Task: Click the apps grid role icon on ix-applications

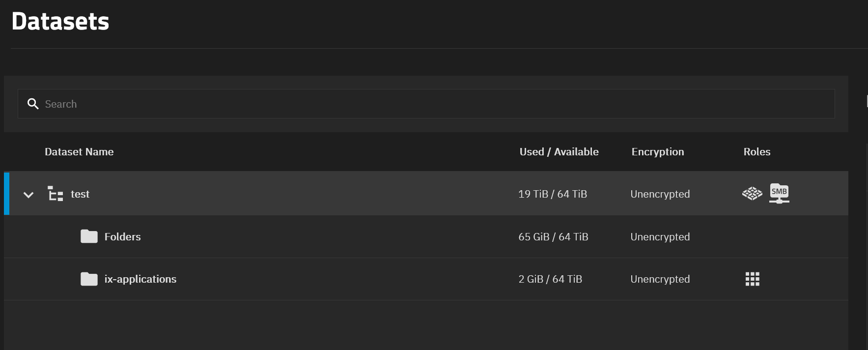Action: point(753,279)
